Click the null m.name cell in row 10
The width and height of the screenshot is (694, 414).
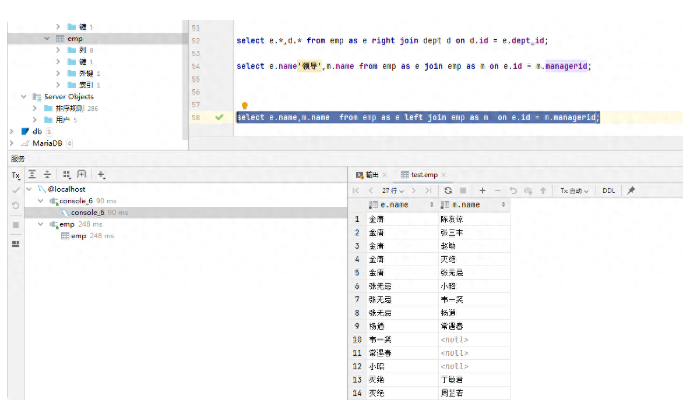pos(474,340)
